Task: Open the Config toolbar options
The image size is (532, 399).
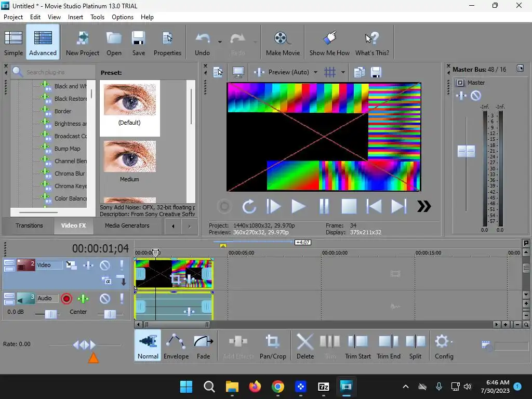Action: click(x=444, y=346)
